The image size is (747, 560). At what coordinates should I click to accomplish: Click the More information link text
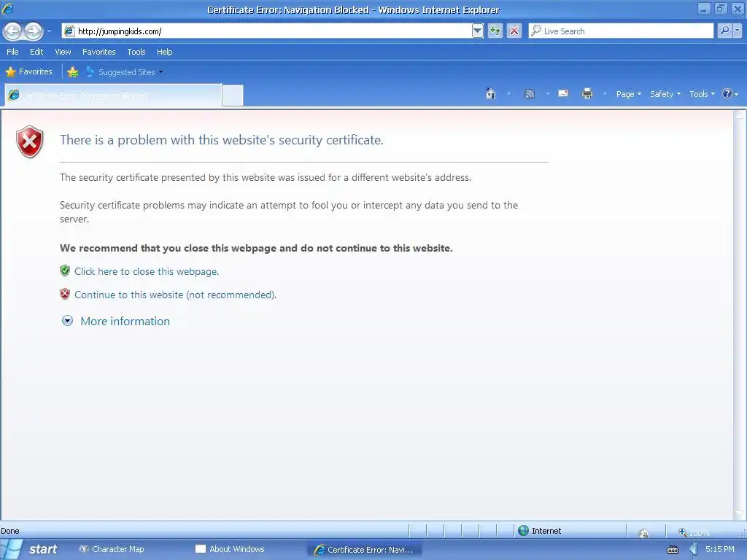coord(125,322)
